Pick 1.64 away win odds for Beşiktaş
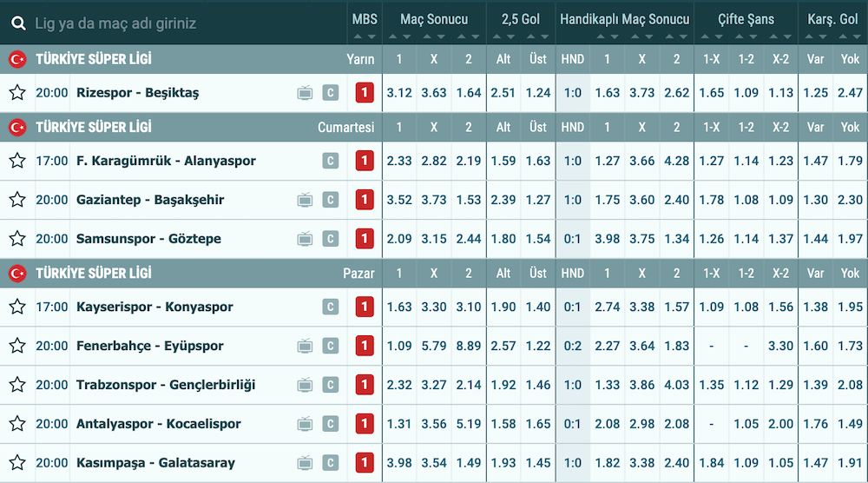 coord(469,92)
